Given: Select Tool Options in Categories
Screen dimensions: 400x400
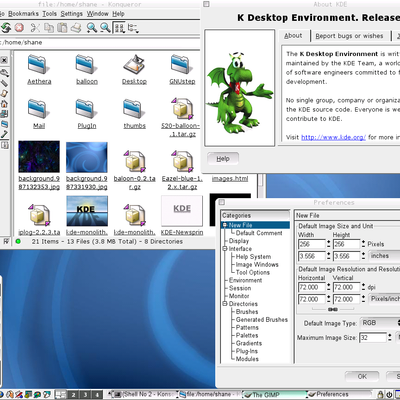Looking at the screenshot, I should point(253,272).
